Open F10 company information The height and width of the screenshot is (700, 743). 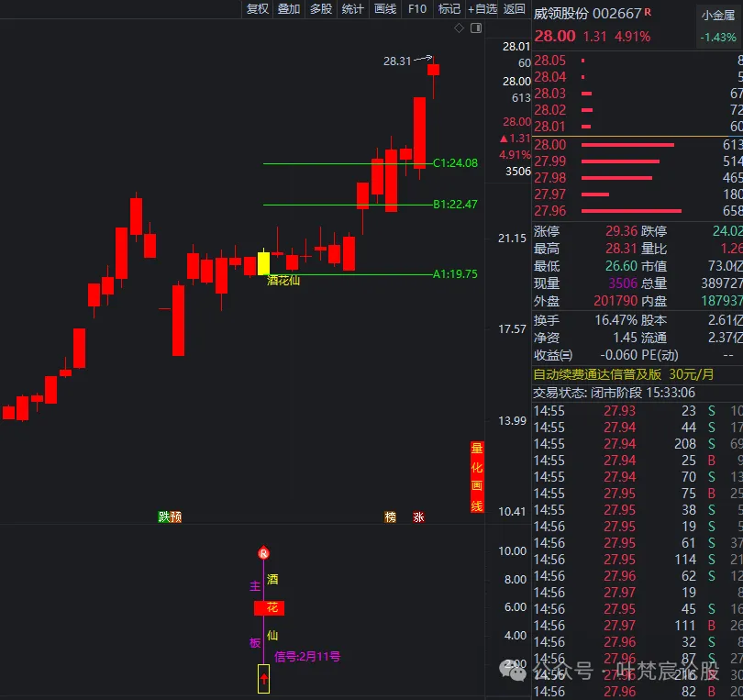coord(417,9)
